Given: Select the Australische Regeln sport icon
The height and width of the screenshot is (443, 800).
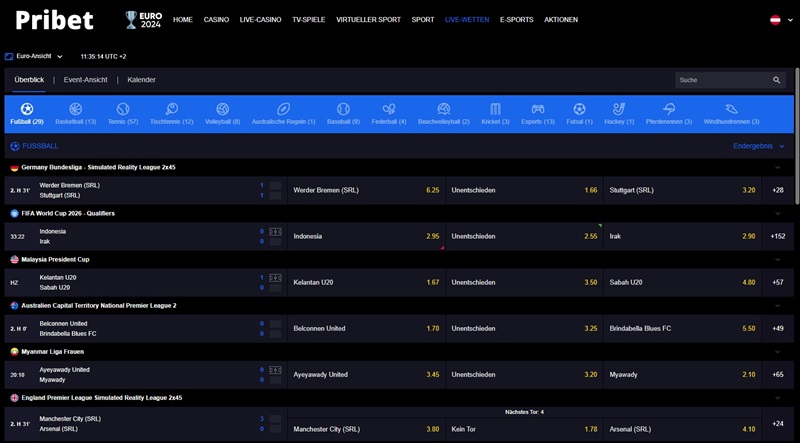Looking at the screenshot, I should tap(283, 109).
